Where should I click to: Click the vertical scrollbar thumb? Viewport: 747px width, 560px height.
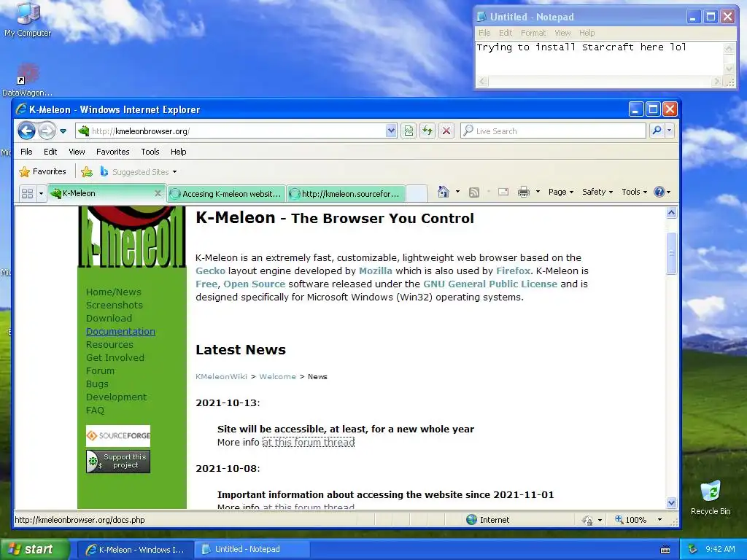tap(671, 253)
